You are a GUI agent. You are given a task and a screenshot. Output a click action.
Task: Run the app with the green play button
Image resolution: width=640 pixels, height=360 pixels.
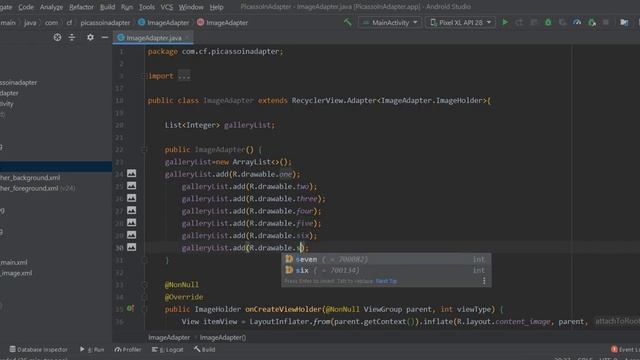coord(505,22)
